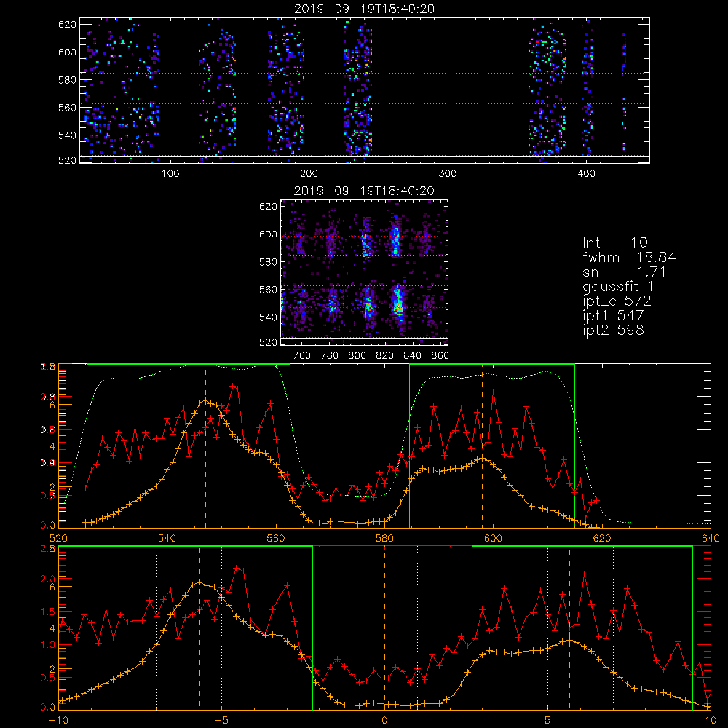Click the 'ipt_c 572' label
The image size is (728, 728).
pos(617,301)
